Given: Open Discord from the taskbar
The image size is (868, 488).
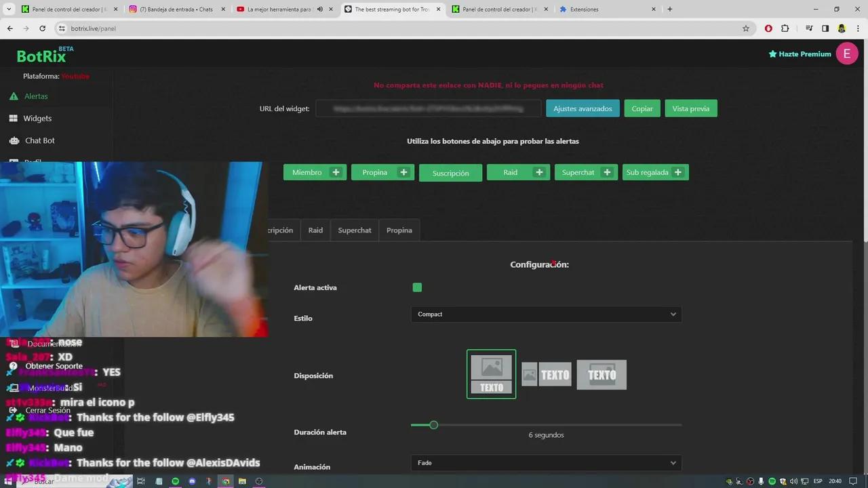Looking at the screenshot, I should (192, 481).
